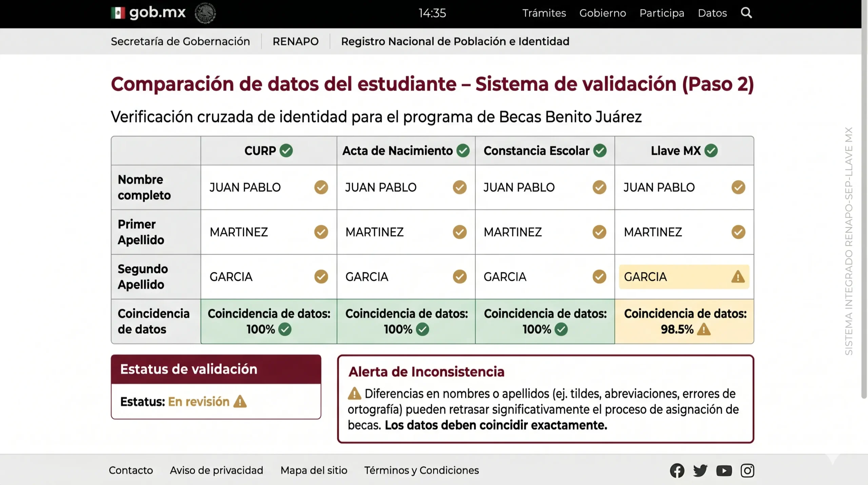Click the gob.mx logo
Screen dimensions: 868x485
point(148,13)
